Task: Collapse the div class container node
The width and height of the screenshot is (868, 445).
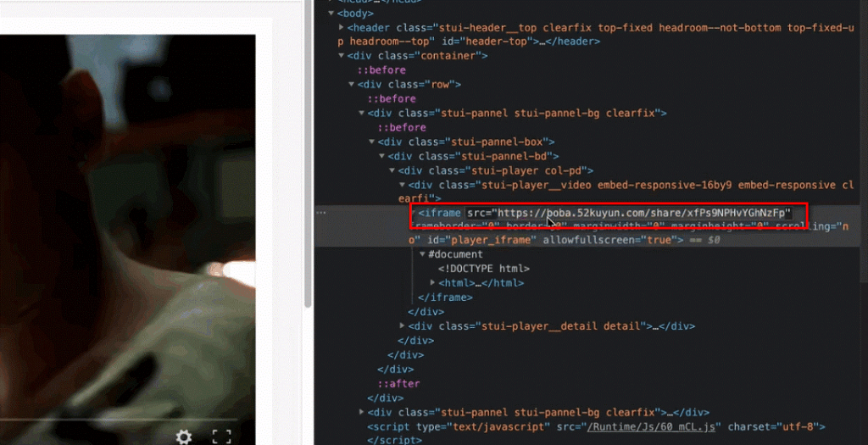Action: click(x=341, y=55)
